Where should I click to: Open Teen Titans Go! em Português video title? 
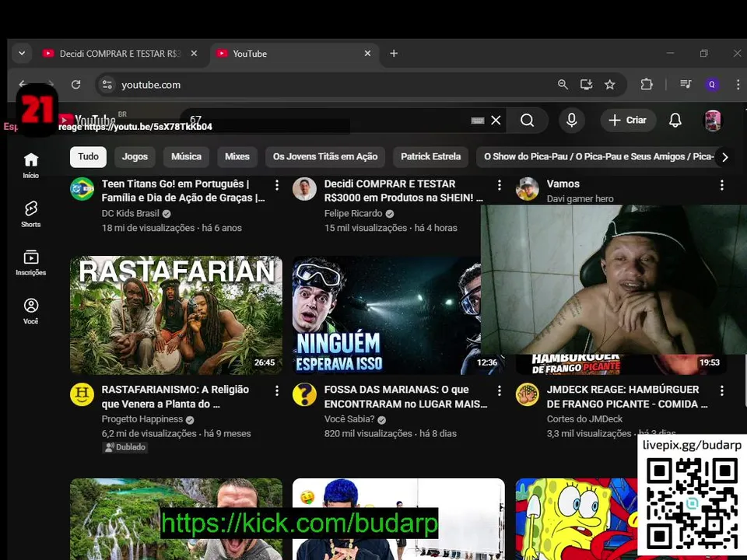coord(184,191)
